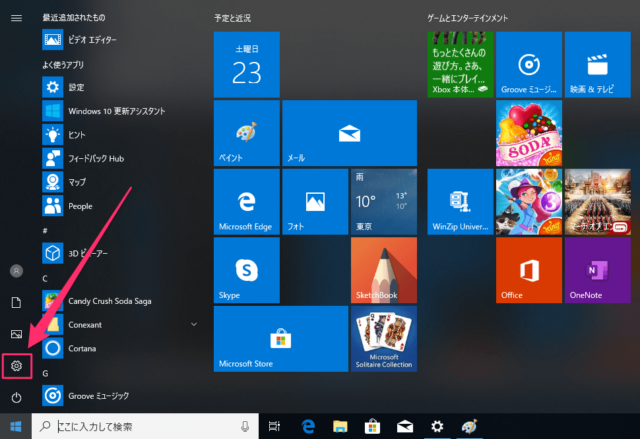Open the Xbox 本体 tile
The width and height of the screenshot is (640, 439).
click(x=460, y=64)
